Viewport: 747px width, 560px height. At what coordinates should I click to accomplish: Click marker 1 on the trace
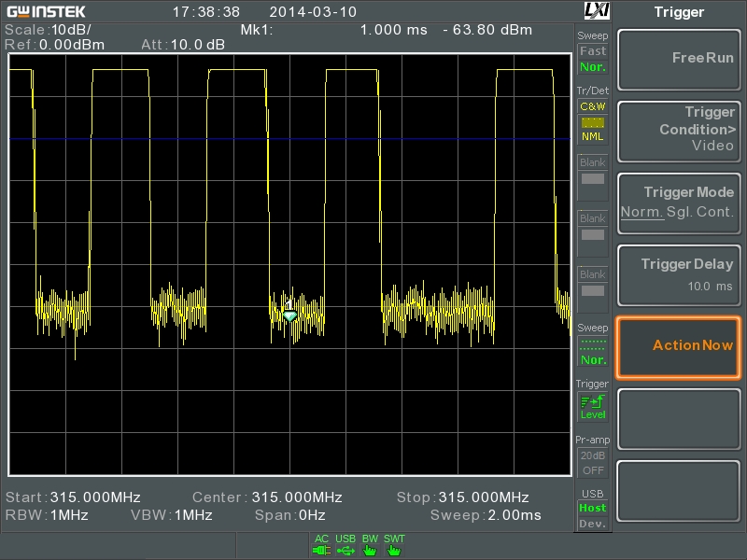coord(289,311)
